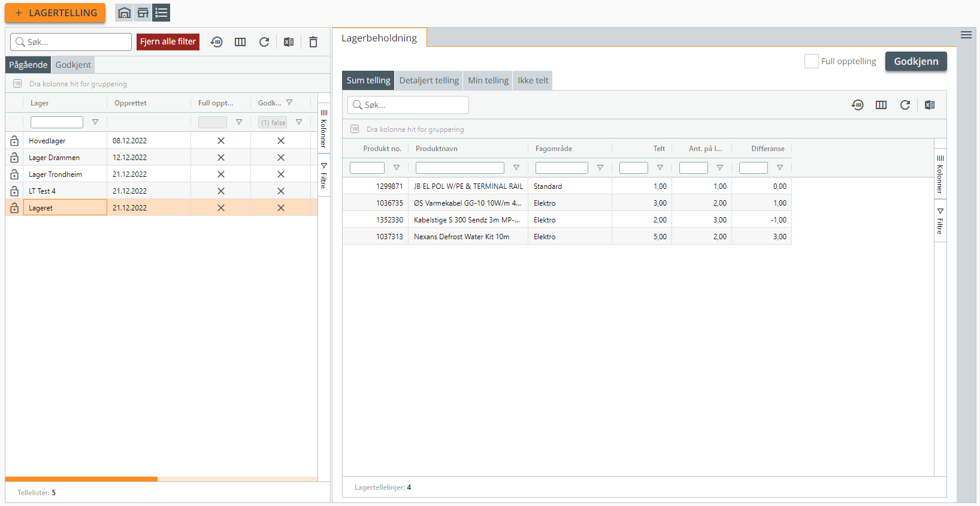Open column chooser in Lagerbeholdning toolbar
This screenshot has width=980, height=506.
tap(881, 105)
